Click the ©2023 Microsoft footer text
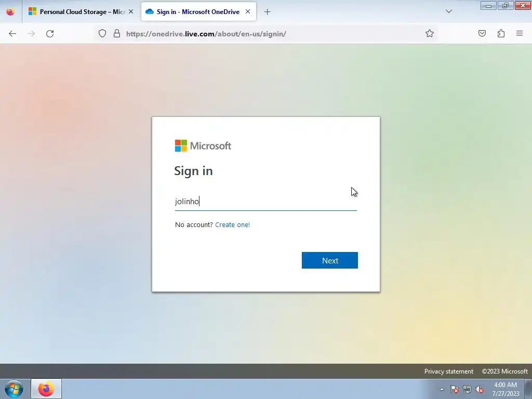532x399 pixels. [504, 371]
